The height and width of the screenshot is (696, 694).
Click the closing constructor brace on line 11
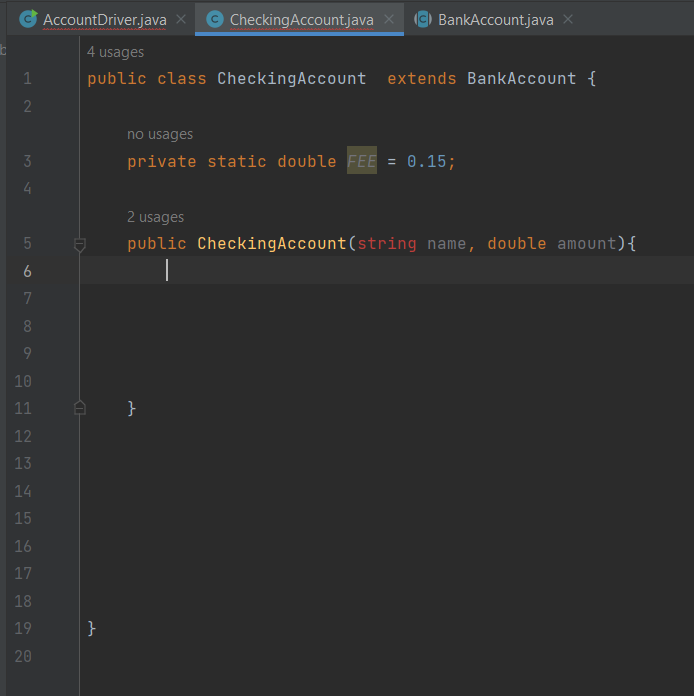(x=131, y=408)
